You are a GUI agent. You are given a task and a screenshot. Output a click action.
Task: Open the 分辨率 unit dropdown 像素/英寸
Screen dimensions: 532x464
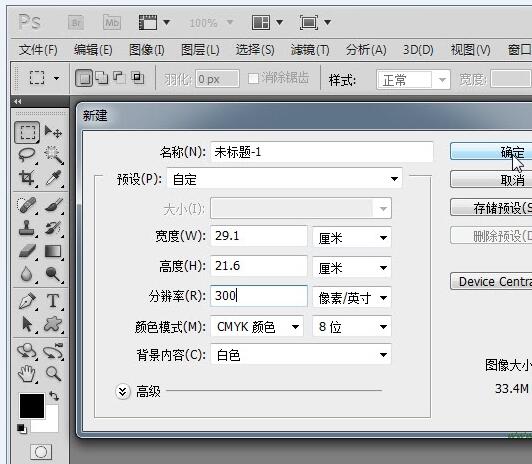(x=352, y=297)
